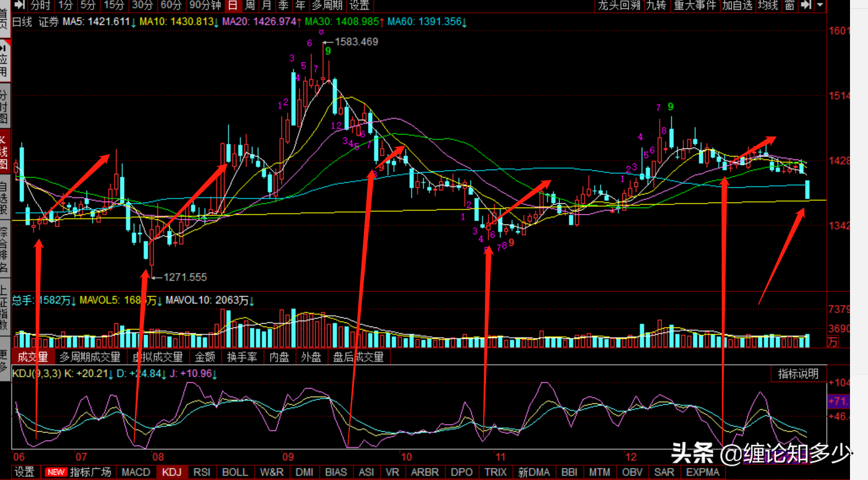Select the 30分 period
Screen dimensions: 868x480
point(142,5)
